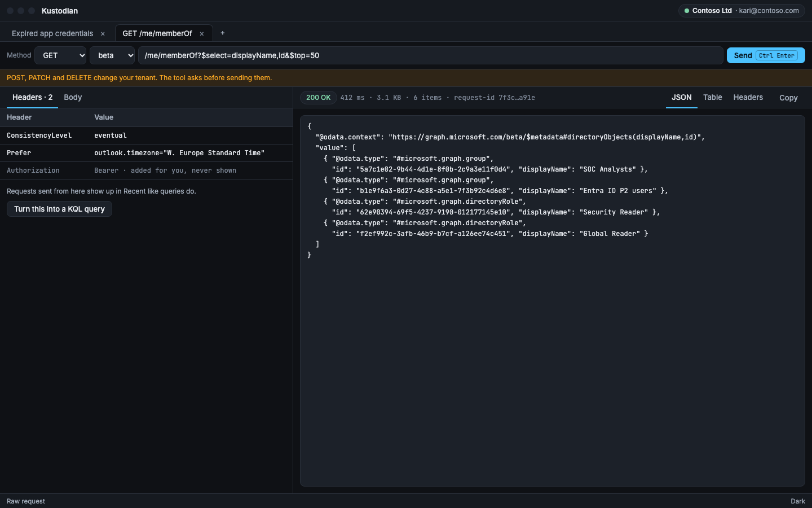
Task: Click the 200 OK status badge
Action: point(319,98)
